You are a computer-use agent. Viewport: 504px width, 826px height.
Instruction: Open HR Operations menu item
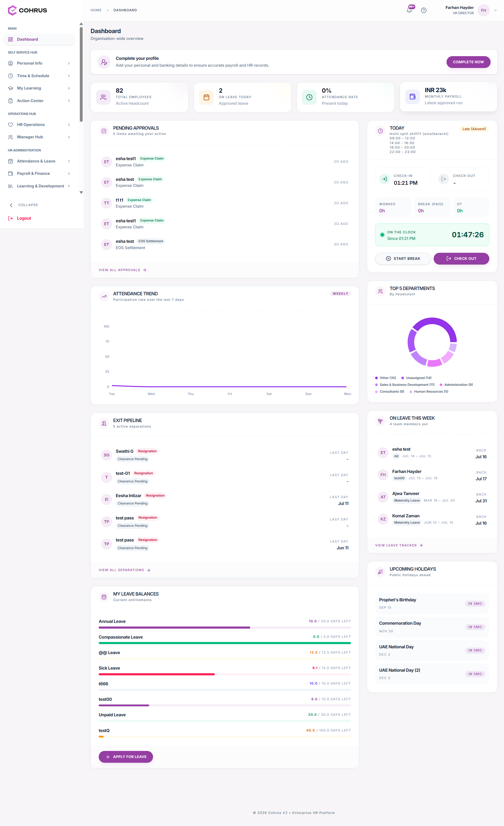[39, 125]
